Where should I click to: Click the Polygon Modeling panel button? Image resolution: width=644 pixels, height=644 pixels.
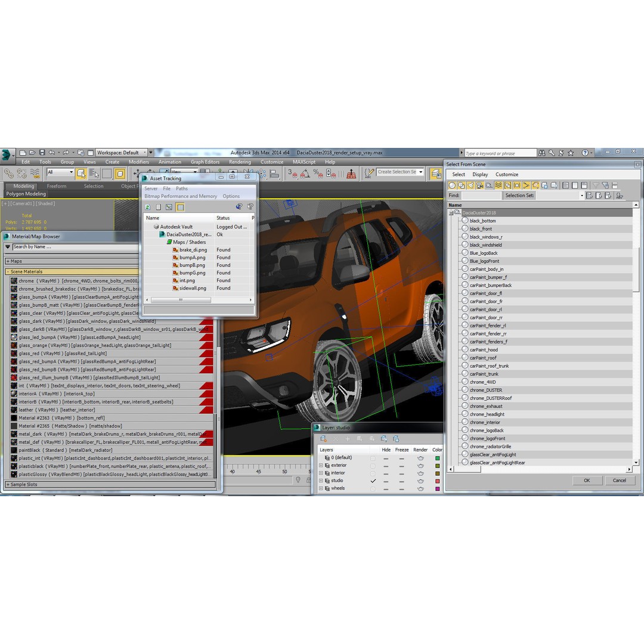point(26,194)
